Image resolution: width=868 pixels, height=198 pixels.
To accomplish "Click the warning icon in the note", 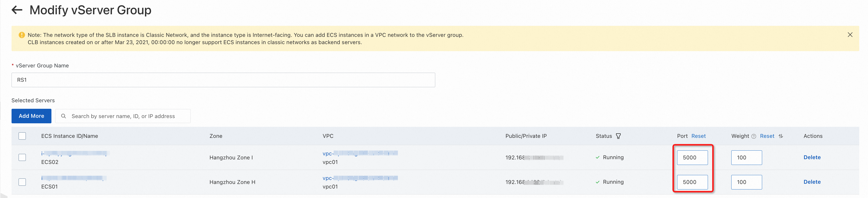I will coord(22,35).
